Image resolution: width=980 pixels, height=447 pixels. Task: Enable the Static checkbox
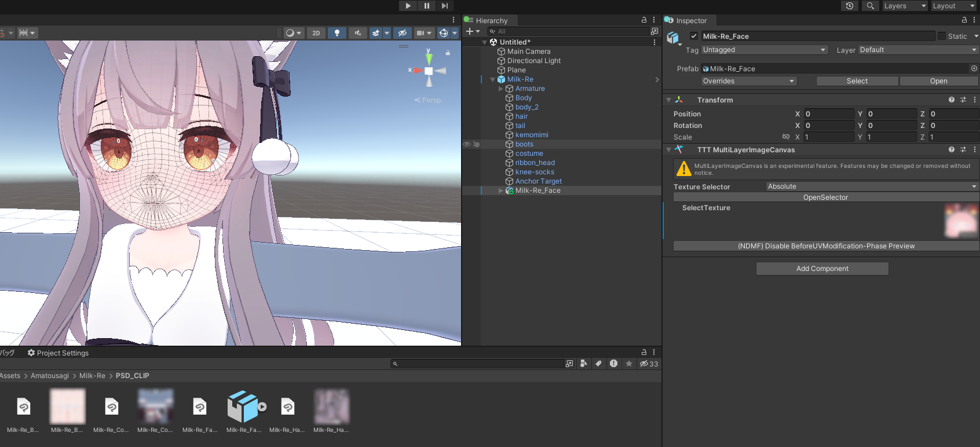(x=942, y=36)
